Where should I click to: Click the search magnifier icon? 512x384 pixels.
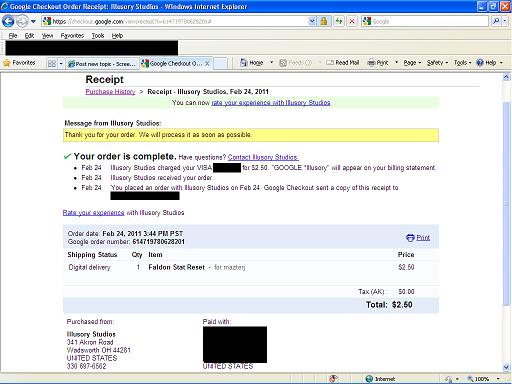496,22
